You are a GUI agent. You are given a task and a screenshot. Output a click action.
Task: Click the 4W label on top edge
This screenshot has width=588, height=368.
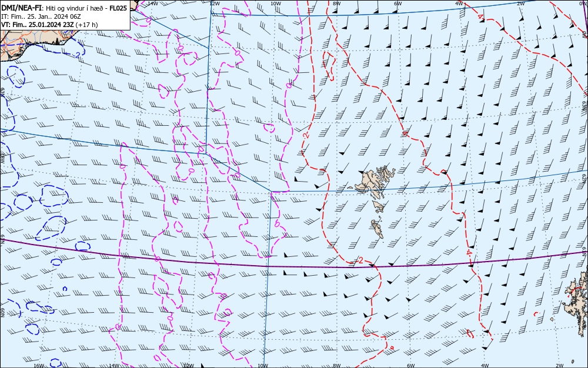click(x=459, y=3)
